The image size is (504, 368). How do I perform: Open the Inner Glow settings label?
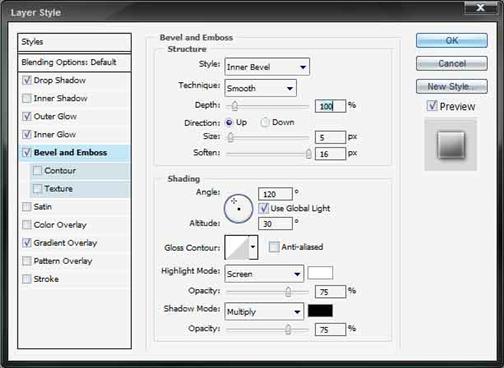[55, 134]
